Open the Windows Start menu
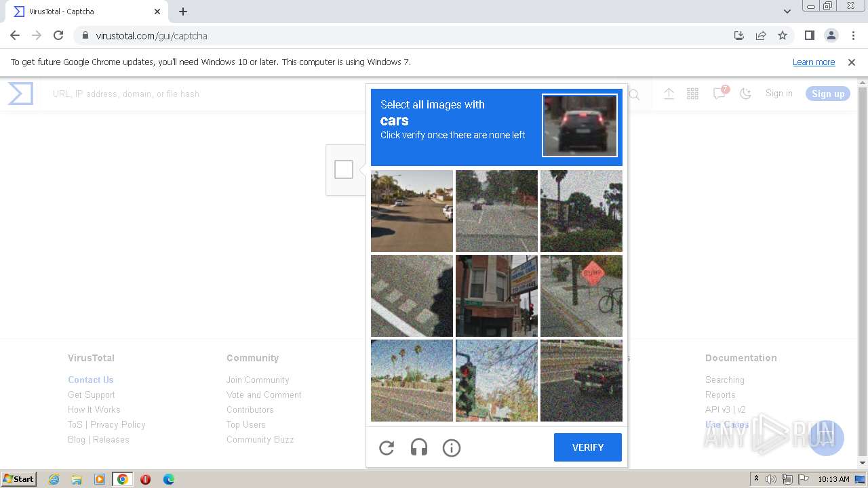868x488 pixels. point(19,479)
